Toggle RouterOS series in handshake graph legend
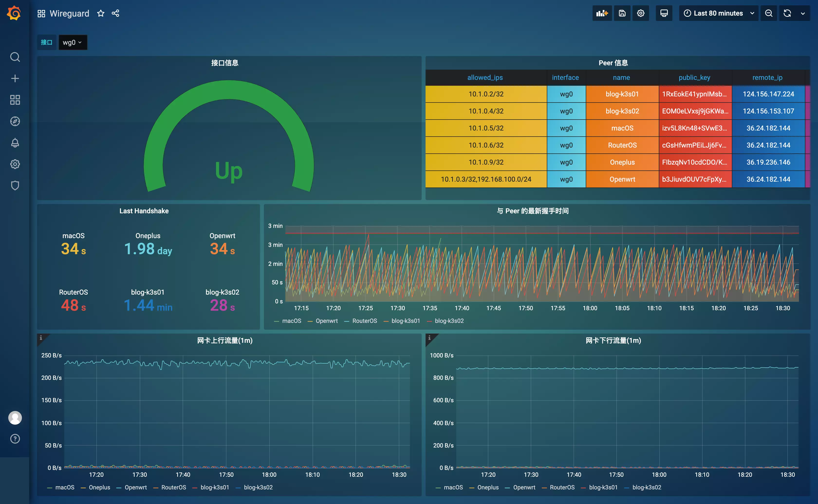This screenshot has width=818, height=504. click(364, 321)
